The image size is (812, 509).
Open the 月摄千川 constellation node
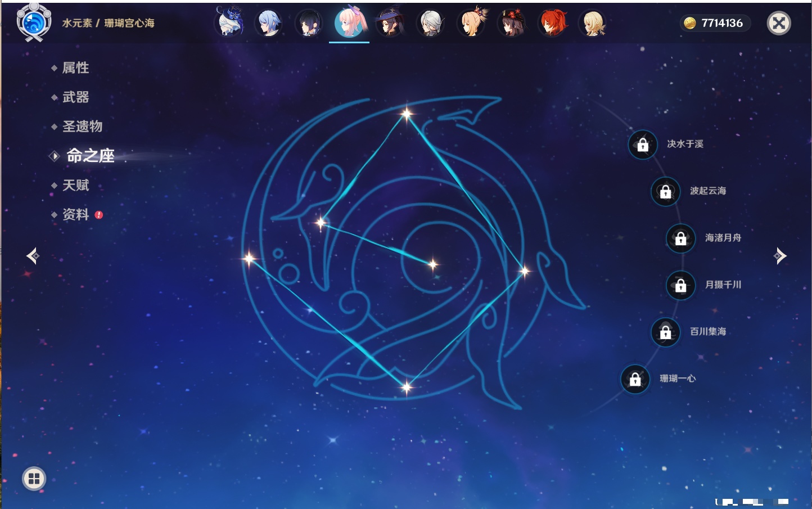coord(680,285)
